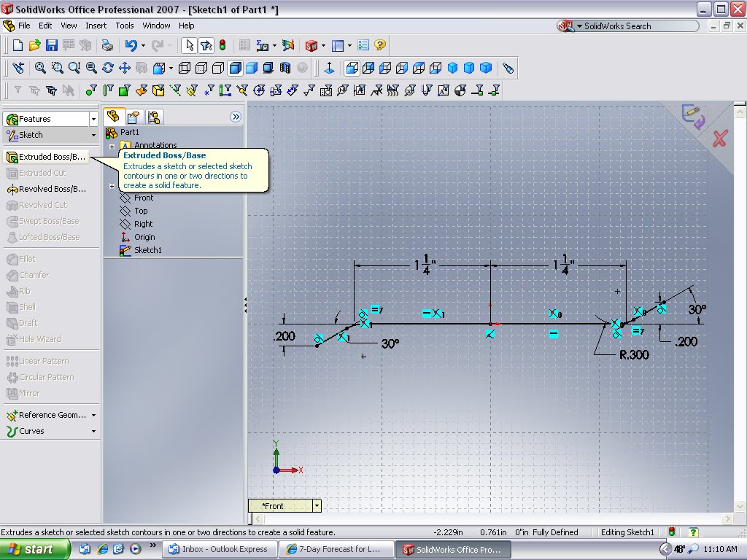Select the Rotate View tool
747x560 pixels.
click(108, 68)
